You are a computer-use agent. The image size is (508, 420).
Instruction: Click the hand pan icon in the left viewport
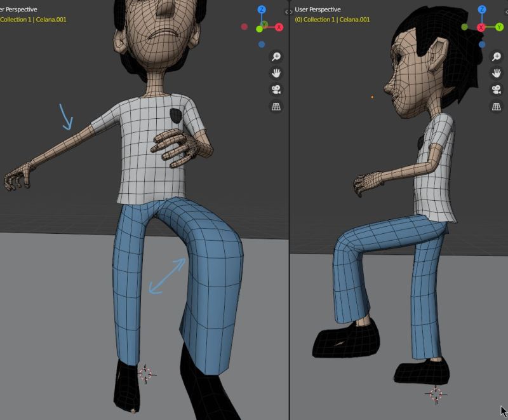pos(275,73)
